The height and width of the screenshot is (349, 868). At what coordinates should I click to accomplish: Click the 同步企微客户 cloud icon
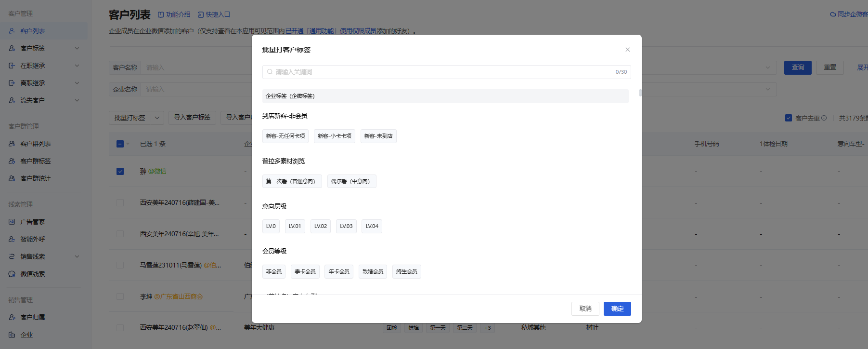coord(833,14)
